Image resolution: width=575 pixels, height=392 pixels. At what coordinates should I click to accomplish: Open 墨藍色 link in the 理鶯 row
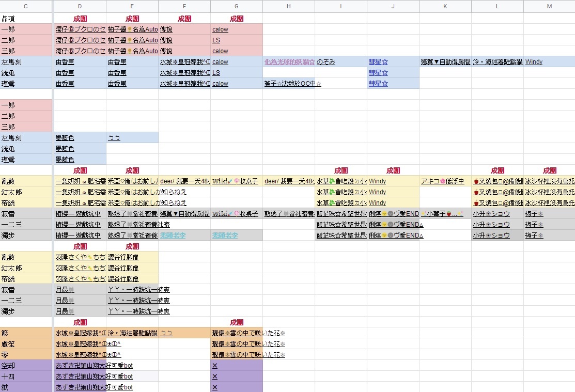(x=65, y=160)
